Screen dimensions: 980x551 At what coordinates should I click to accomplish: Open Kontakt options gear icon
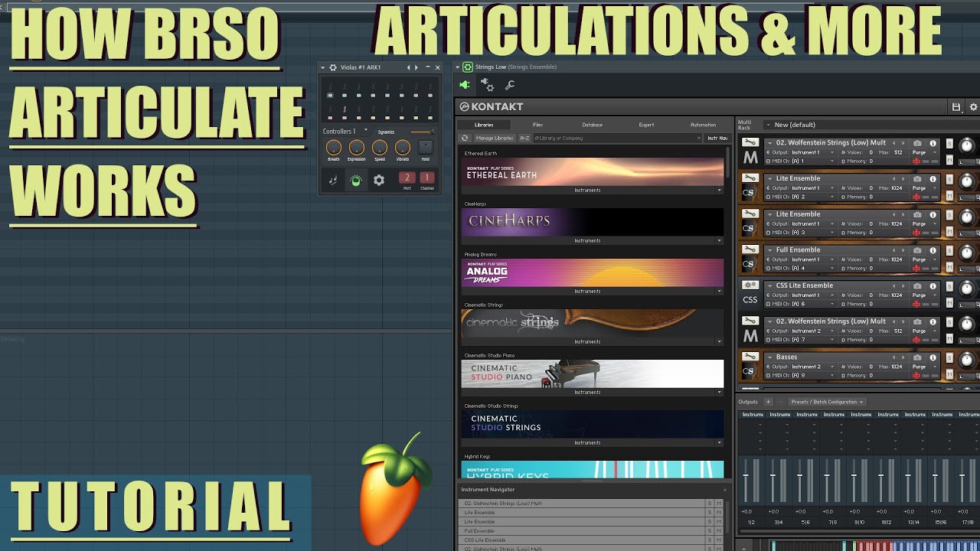click(973, 107)
